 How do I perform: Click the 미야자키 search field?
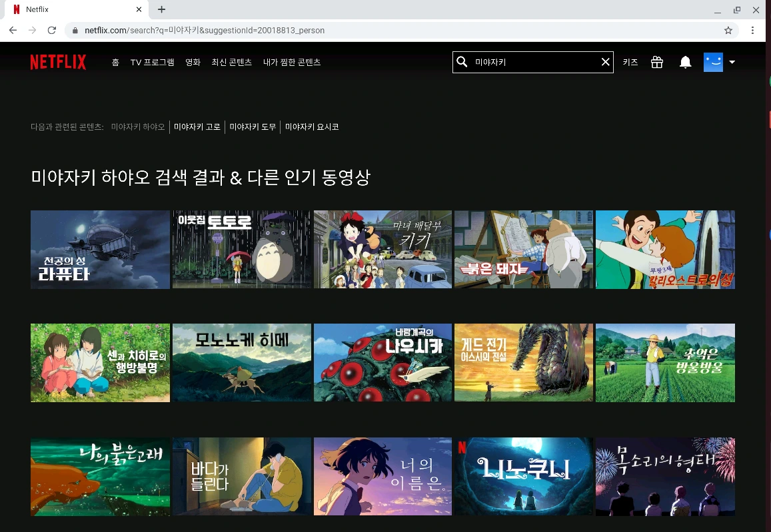[x=533, y=62]
